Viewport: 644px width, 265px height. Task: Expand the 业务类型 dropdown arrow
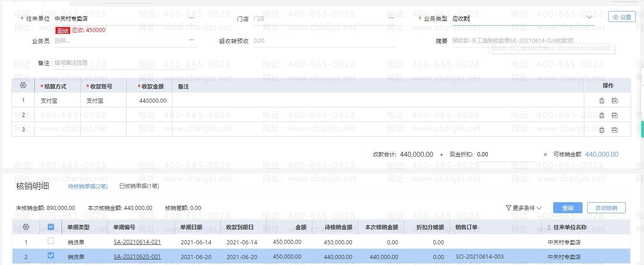point(589,18)
